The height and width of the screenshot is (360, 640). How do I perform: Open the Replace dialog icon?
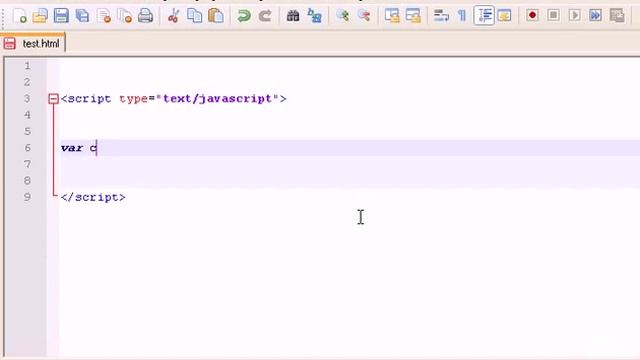[314, 16]
